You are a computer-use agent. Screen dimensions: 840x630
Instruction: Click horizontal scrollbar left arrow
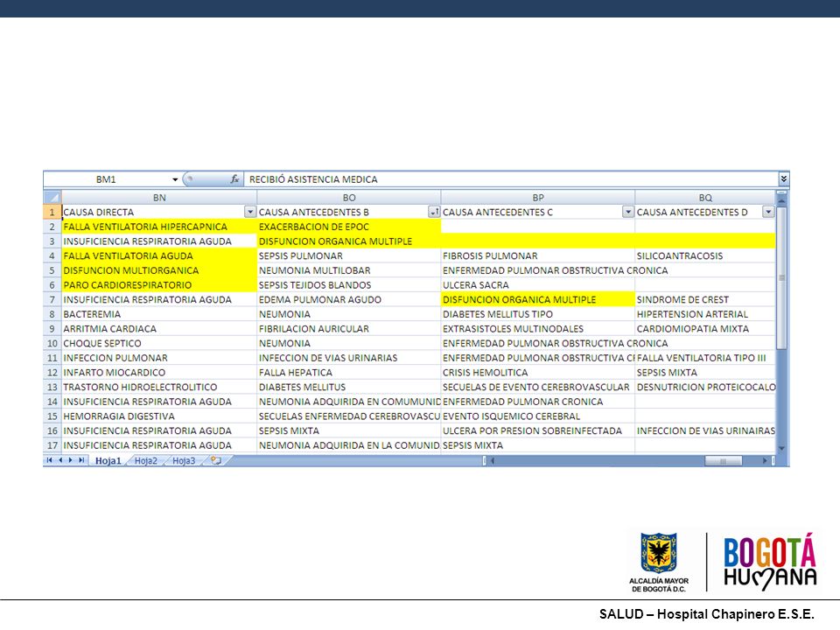(x=493, y=460)
